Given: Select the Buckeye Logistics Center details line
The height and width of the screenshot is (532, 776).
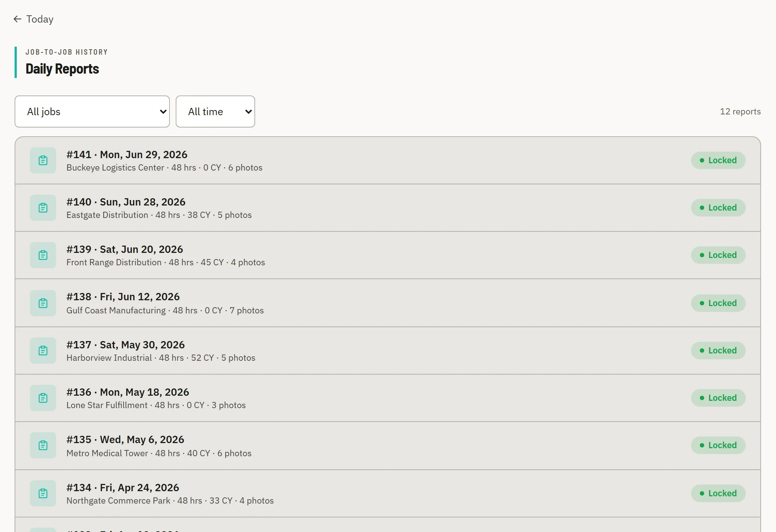Looking at the screenshot, I should [164, 168].
